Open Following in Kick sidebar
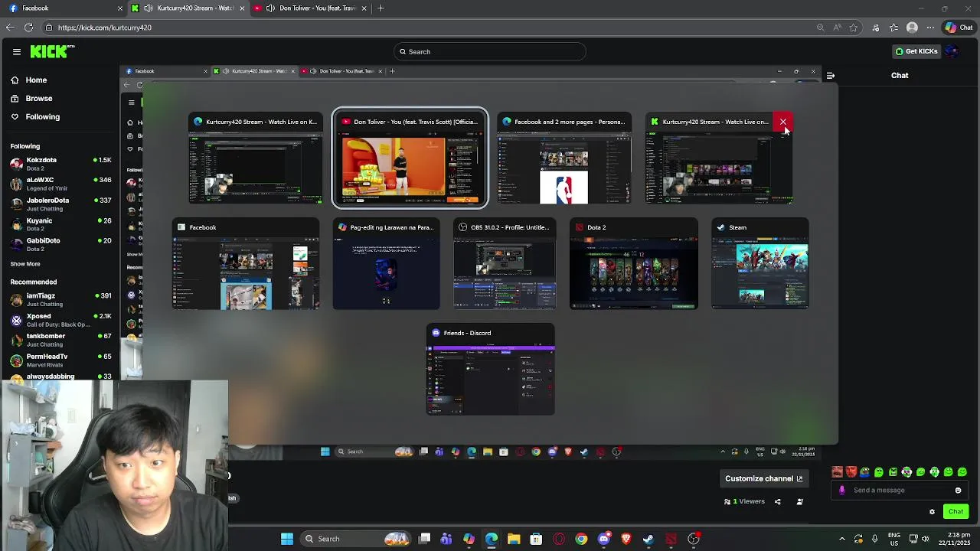Image resolution: width=980 pixels, height=551 pixels. coord(35,116)
